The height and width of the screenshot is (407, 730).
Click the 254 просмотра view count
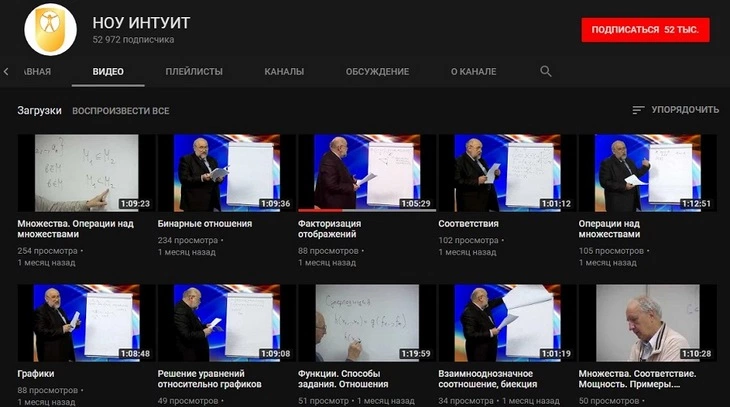click(47, 251)
